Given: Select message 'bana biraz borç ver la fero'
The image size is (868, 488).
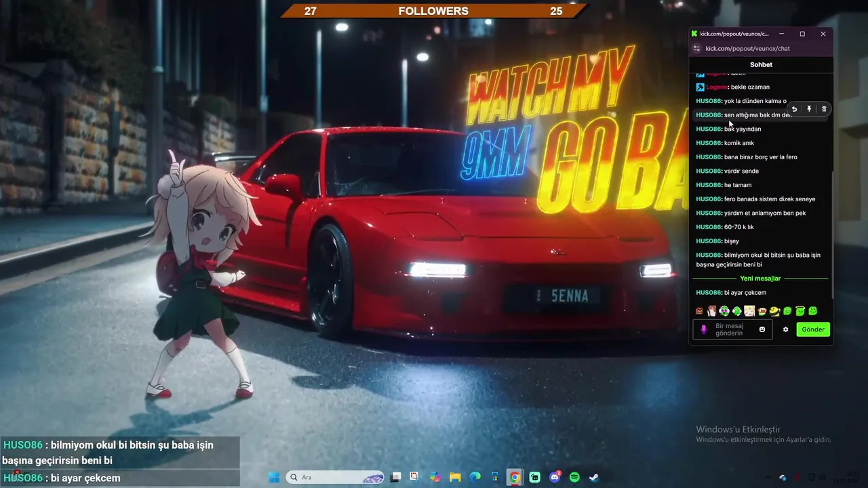Looking at the screenshot, I should 761,157.
